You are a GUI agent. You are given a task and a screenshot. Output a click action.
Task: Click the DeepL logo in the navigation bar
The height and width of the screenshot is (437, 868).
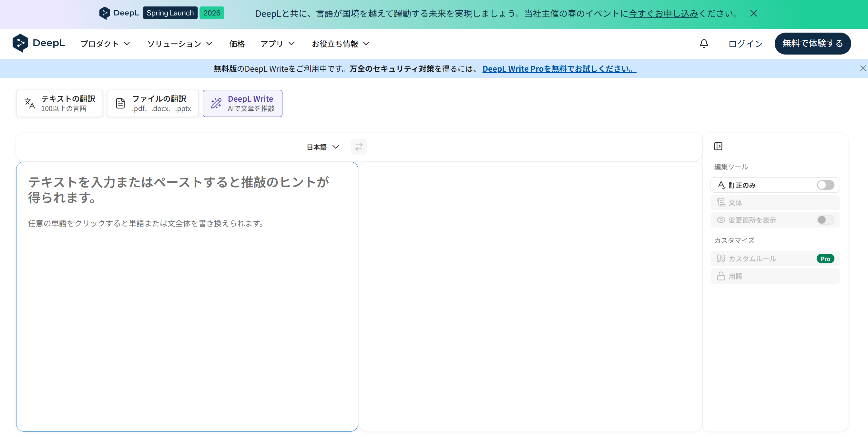[39, 43]
